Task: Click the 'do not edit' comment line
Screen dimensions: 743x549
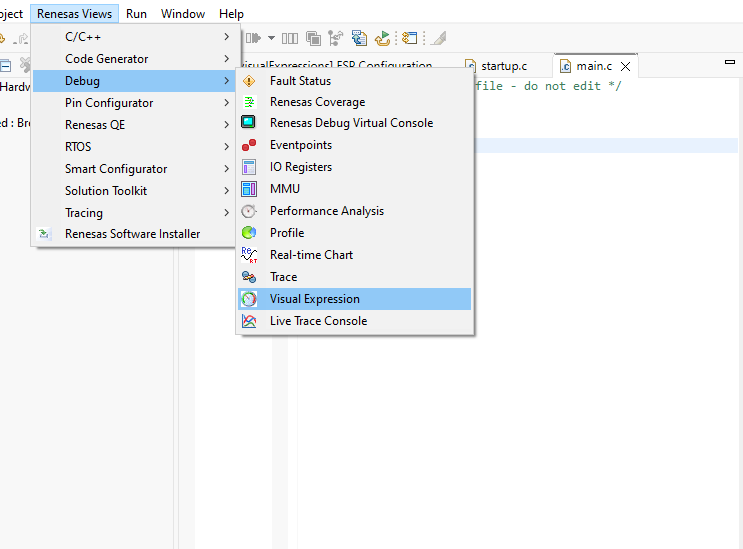Action: (x=548, y=86)
